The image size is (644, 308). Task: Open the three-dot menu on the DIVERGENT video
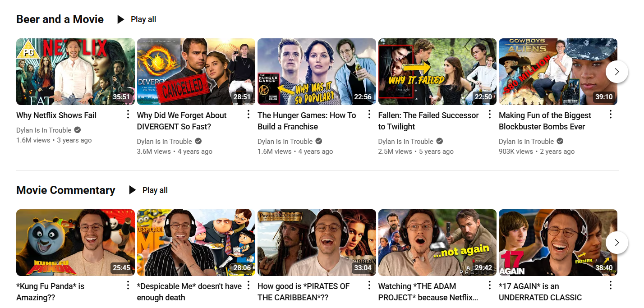tap(248, 115)
